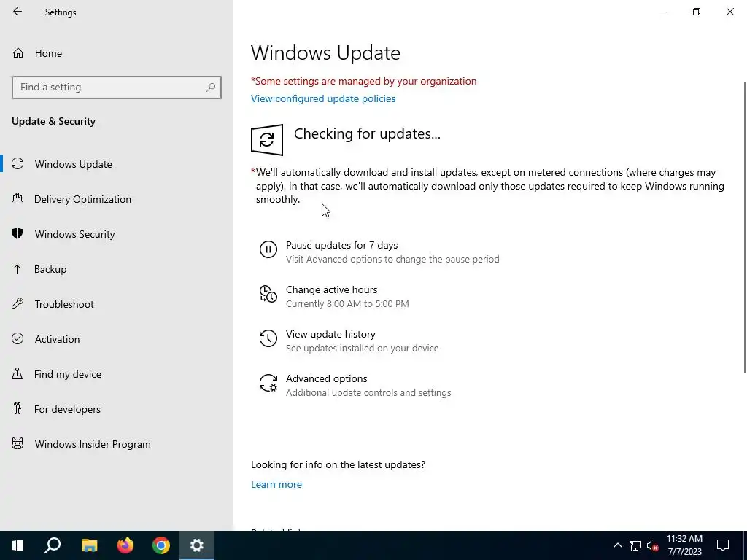Click the Home house icon
747x560 pixels.
point(18,52)
